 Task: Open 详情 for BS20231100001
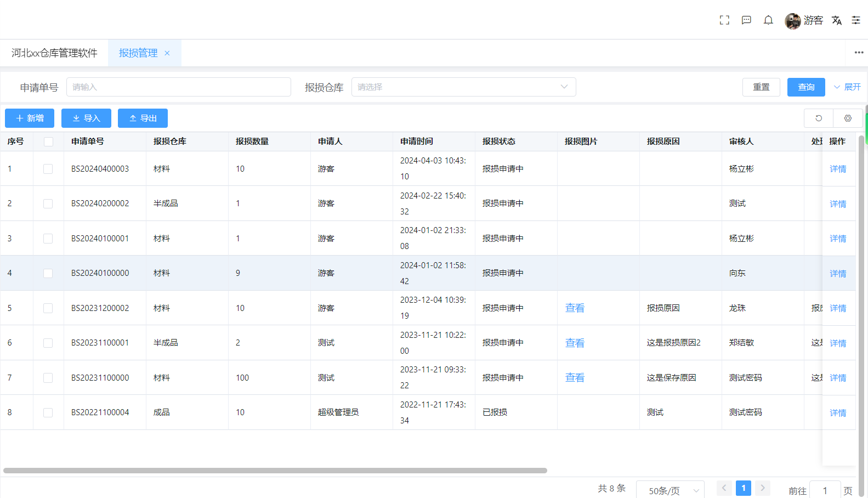[x=838, y=343]
